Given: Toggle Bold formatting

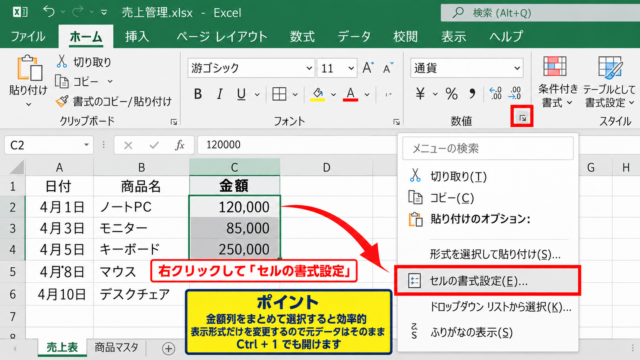Looking at the screenshot, I should (198, 94).
